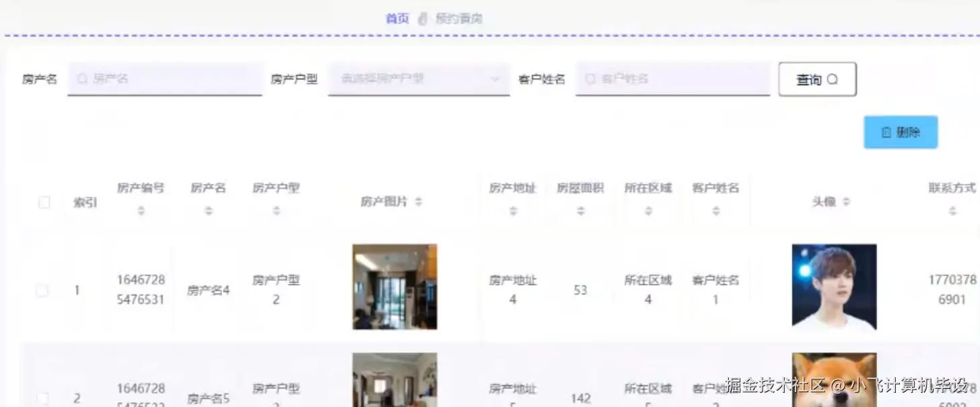Screen dimensions: 980x407
Task: Click the 索引 column header
Action: pos(85,202)
